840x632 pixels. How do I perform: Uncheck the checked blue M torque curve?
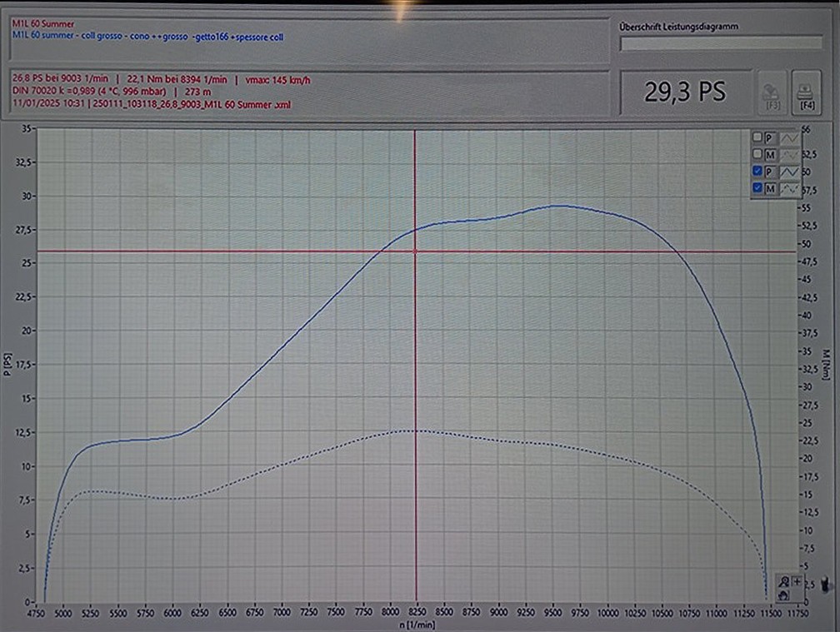(757, 189)
